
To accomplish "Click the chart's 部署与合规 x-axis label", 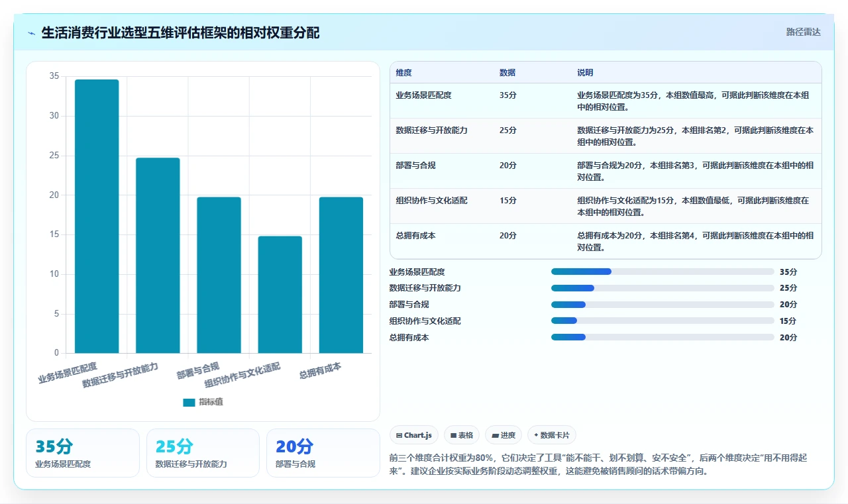I will coord(198,371).
